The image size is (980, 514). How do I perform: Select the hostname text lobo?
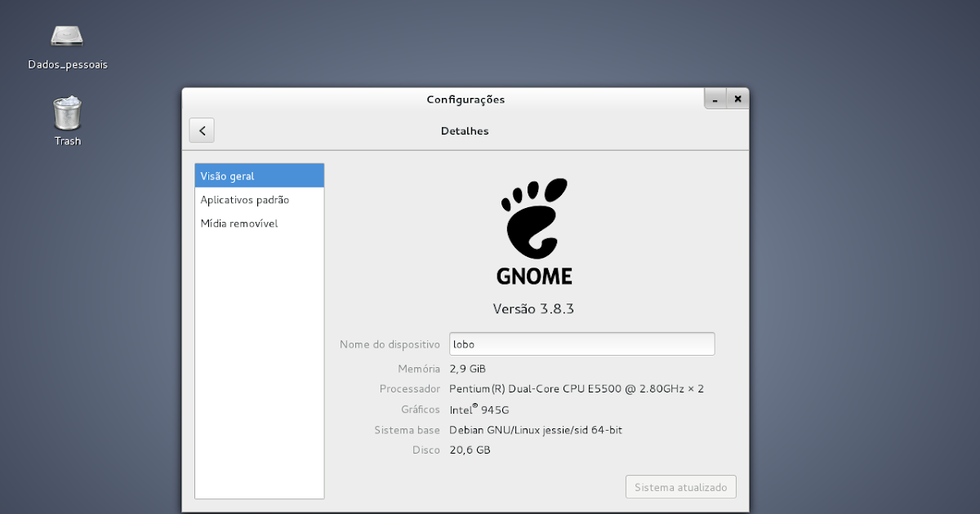click(462, 343)
